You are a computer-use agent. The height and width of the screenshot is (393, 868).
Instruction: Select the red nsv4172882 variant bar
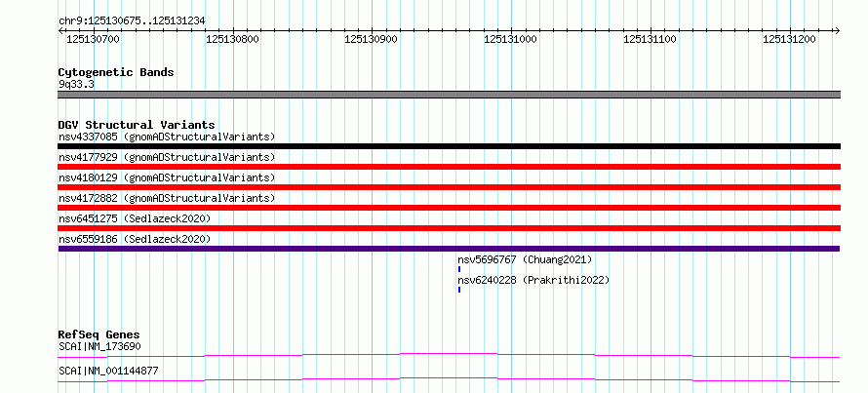449,208
